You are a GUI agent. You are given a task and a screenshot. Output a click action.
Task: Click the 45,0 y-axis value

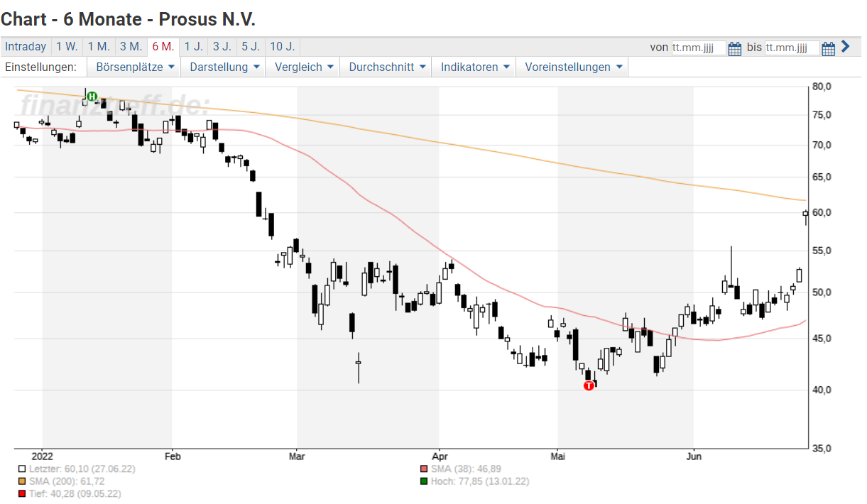[x=822, y=339]
